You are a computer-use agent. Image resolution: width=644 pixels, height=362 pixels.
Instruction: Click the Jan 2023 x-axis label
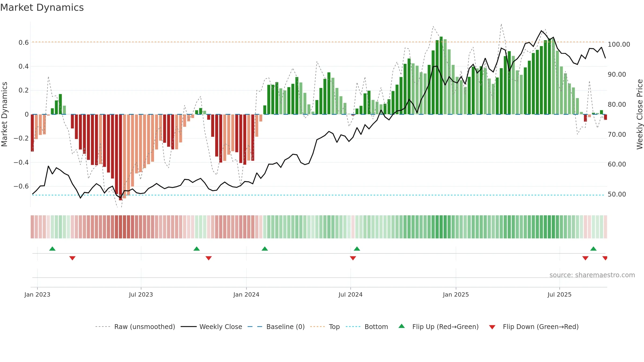pyautogui.click(x=37, y=294)
